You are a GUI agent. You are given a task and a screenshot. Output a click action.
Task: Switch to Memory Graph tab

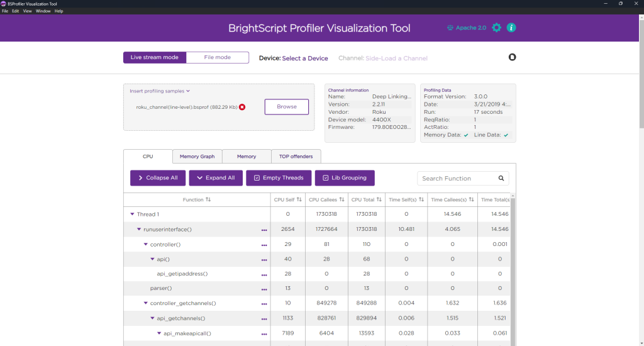click(197, 157)
